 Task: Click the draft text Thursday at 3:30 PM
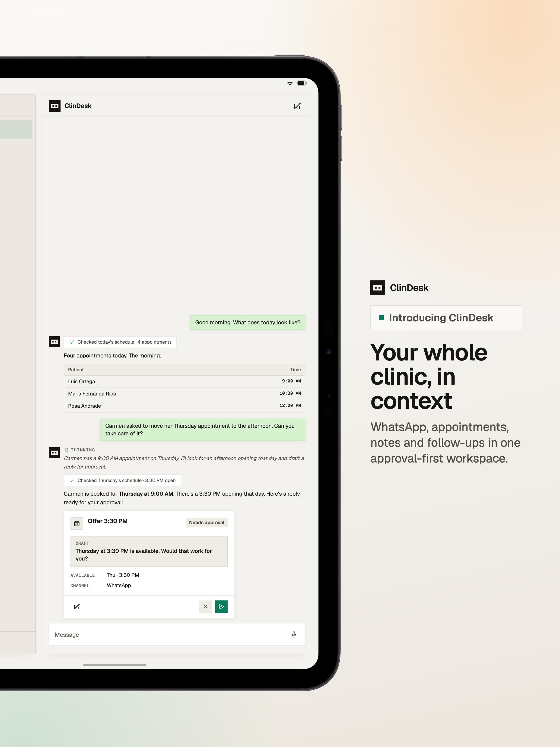tap(144, 555)
